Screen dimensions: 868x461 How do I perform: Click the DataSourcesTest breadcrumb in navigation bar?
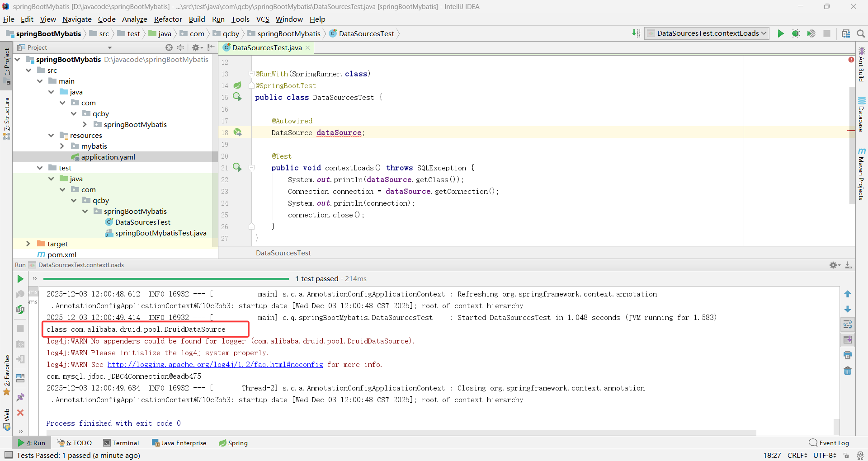pos(362,33)
